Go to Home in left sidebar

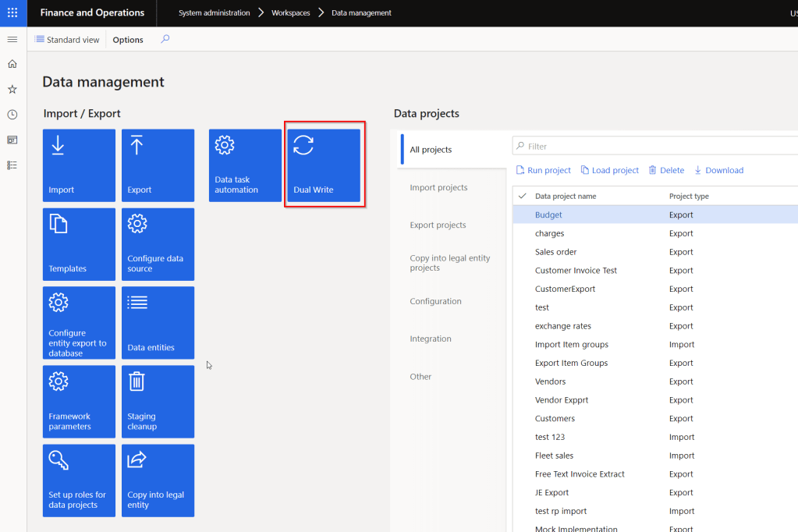[x=12, y=64]
